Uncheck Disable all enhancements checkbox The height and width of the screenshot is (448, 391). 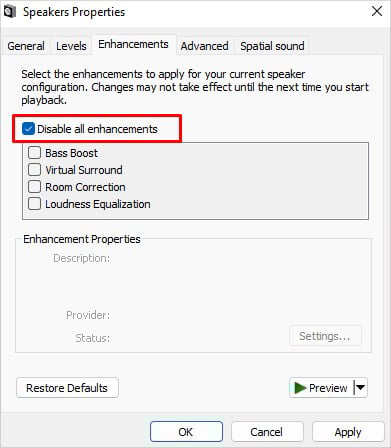(28, 129)
